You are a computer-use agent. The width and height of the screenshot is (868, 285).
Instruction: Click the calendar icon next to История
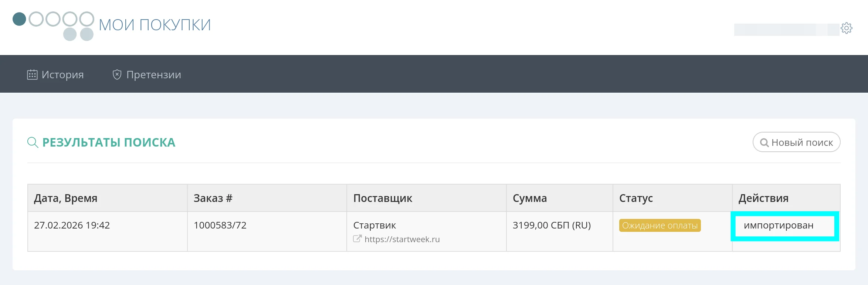33,74
